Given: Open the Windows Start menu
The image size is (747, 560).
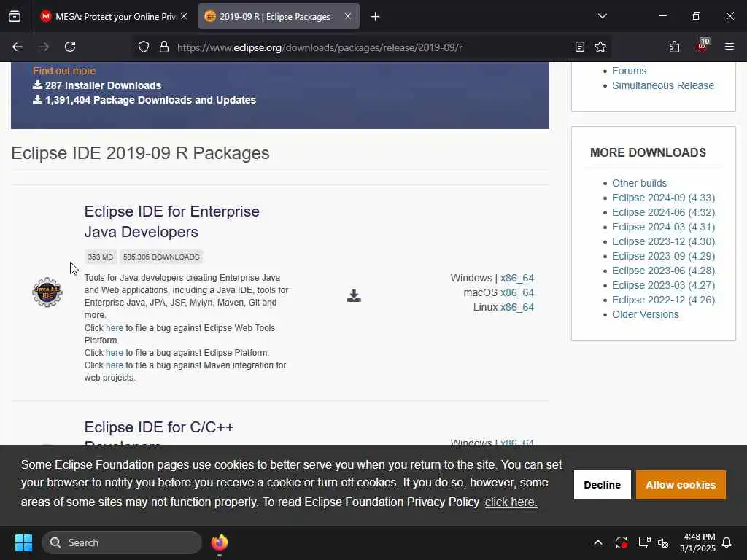Looking at the screenshot, I should (23, 542).
